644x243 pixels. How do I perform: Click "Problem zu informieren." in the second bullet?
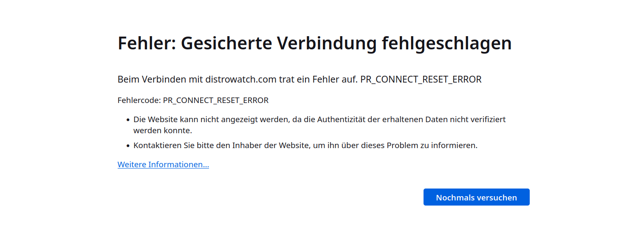(x=432, y=146)
